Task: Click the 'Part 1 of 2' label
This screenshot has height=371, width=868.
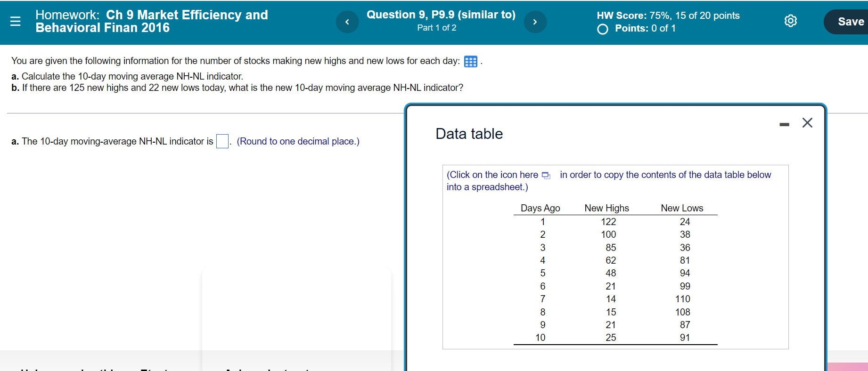Action: pyautogui.click(x=437, y=28)
